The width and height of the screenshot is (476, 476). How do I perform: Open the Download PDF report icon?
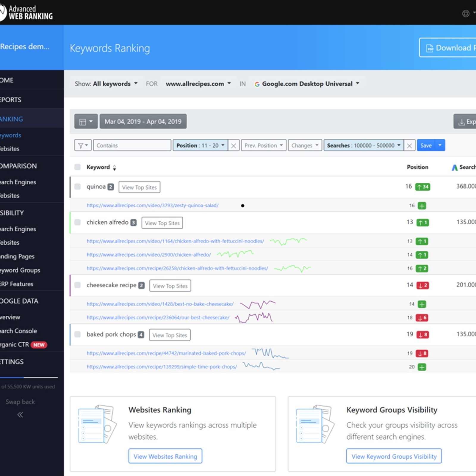(430, 48)
